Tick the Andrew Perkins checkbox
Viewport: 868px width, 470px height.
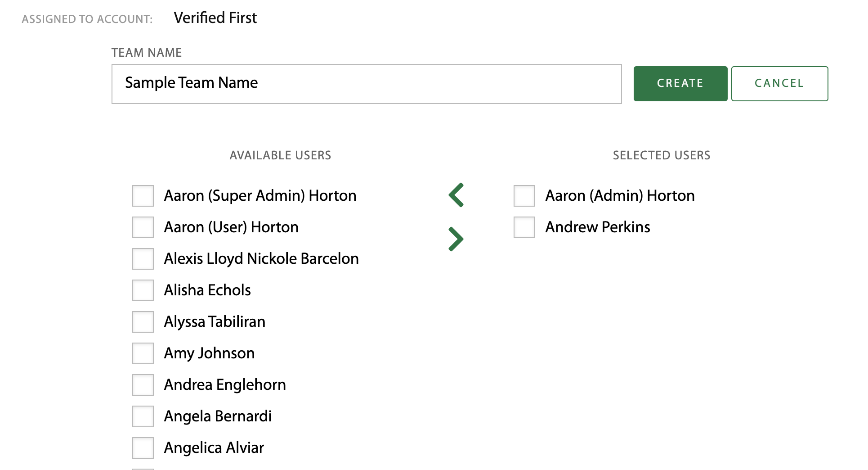click(524, 227)
